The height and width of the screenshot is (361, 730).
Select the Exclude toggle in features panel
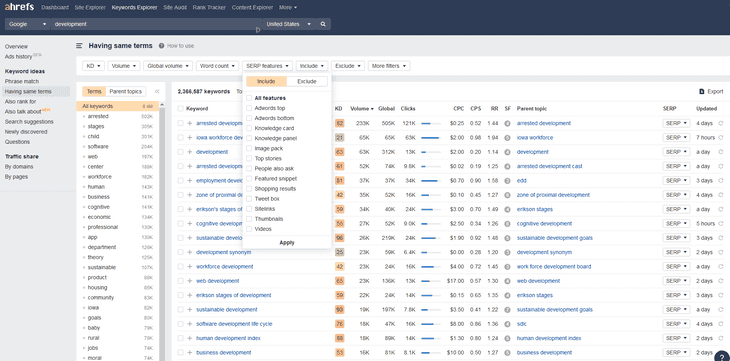307,82
